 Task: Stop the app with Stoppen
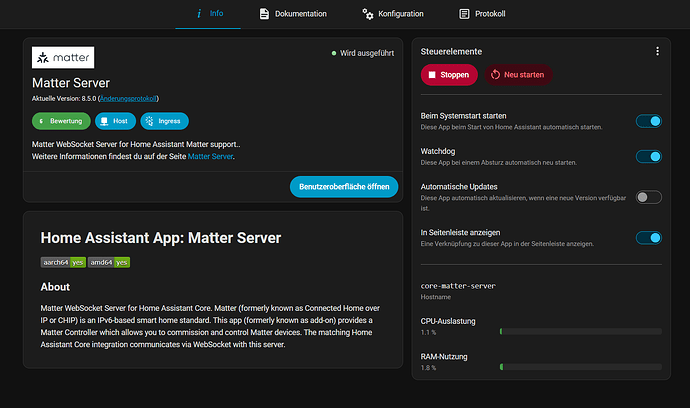(449, 75)
